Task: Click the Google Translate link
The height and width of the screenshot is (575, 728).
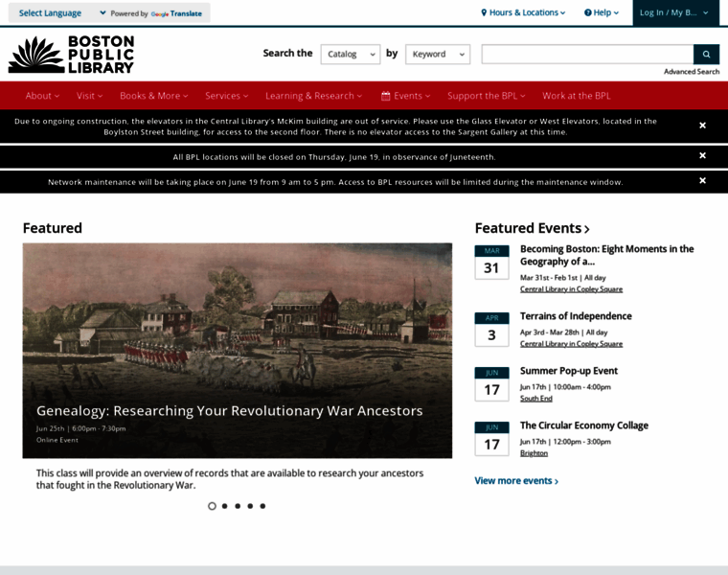Action: coord(176,13)
